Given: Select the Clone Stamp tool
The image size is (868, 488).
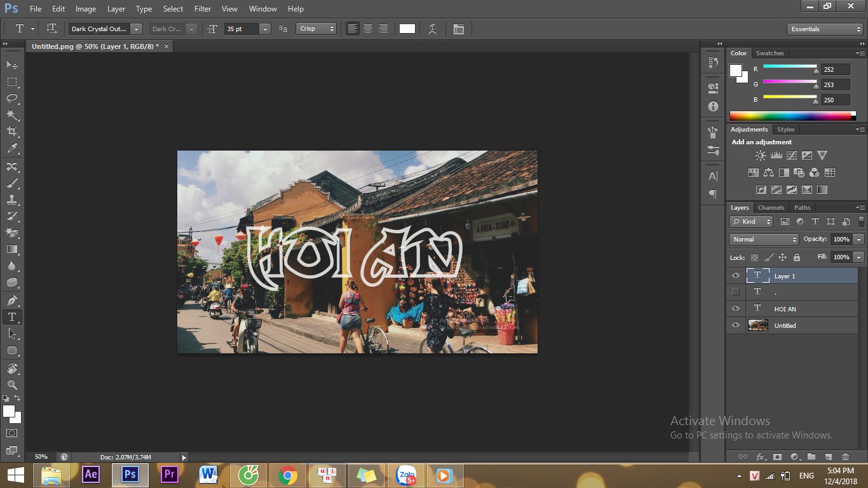Looking at the screenshot, I should (x=12, y=200).
